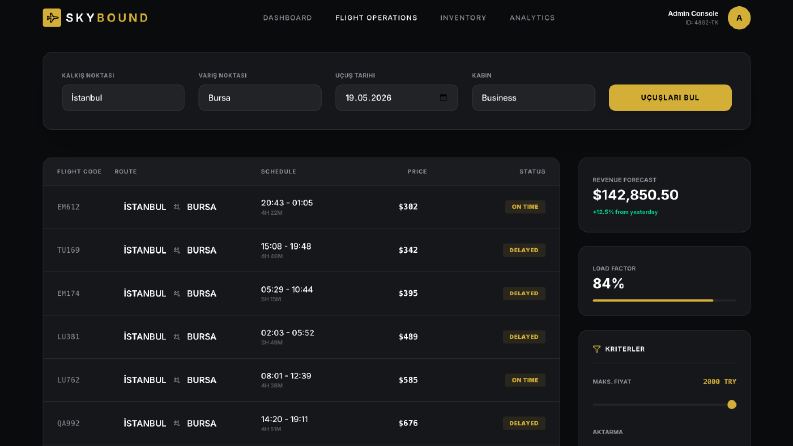Click route swap icon in LU762 row
Image resolution: width=793 pixels, height=446 pixels.
[x=177, y=380]
